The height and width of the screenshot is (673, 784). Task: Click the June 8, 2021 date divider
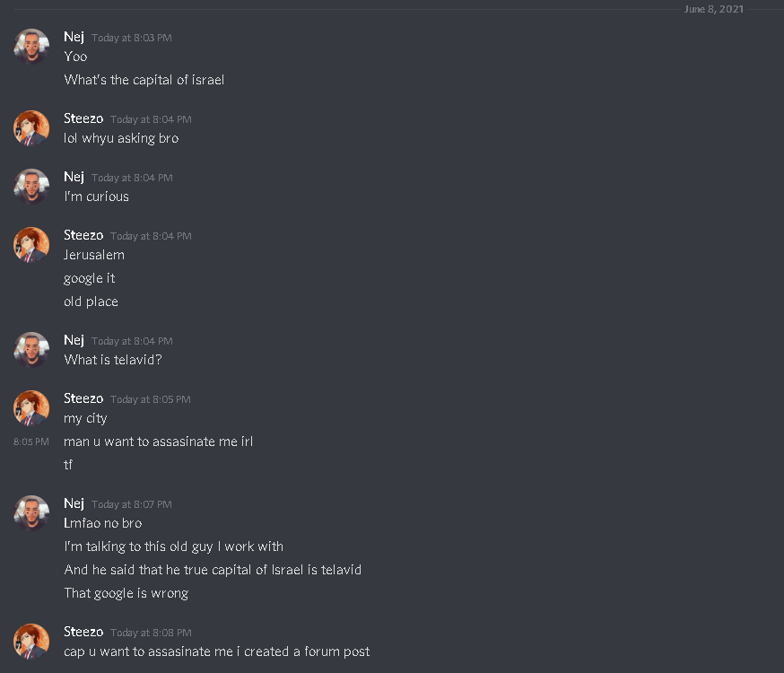(x=713, y=9)
